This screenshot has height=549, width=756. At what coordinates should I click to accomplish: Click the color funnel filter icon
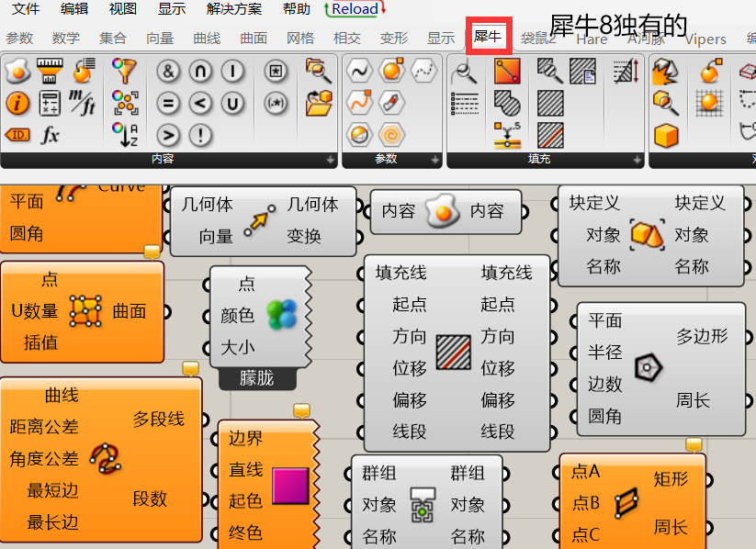pyautogui.click(x=124, y=71)
